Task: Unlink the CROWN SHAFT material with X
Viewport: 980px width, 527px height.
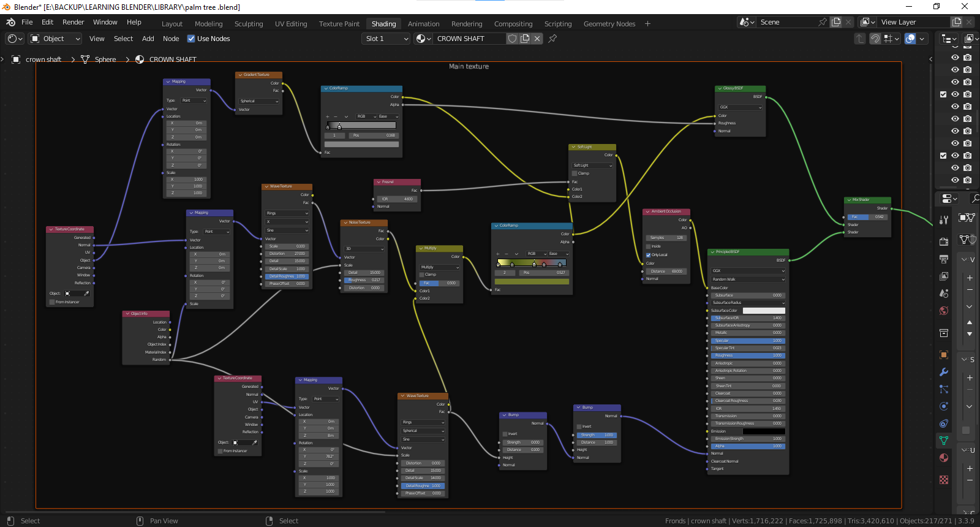Action: pyautogui.click(x=537, y=39)
